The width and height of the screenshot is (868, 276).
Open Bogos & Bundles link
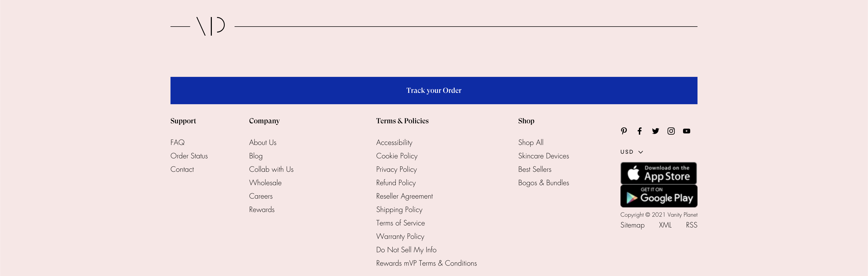point(543,183)
